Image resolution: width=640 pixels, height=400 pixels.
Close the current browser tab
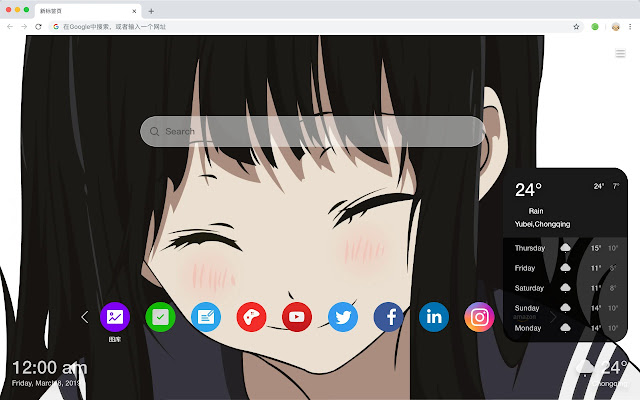tap(134, 11)
